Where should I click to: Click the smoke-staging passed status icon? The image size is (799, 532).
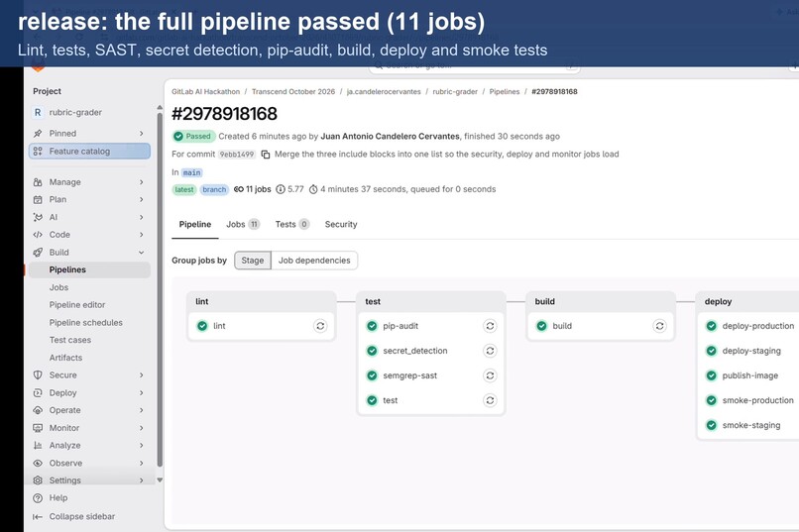(x=712, y=425)
